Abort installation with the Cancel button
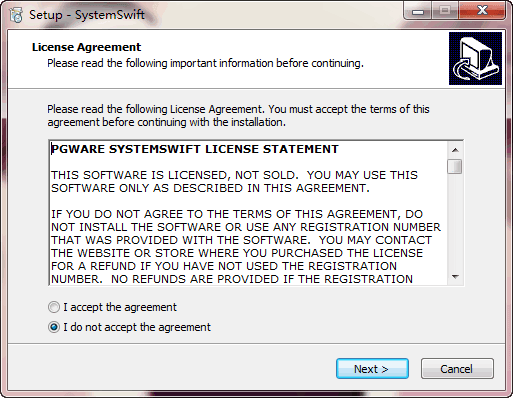 457,369
